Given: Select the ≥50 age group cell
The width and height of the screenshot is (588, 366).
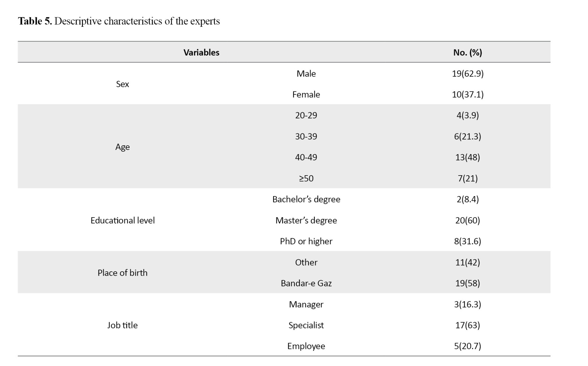Looking at the screenshot, I should click(306, 178).
